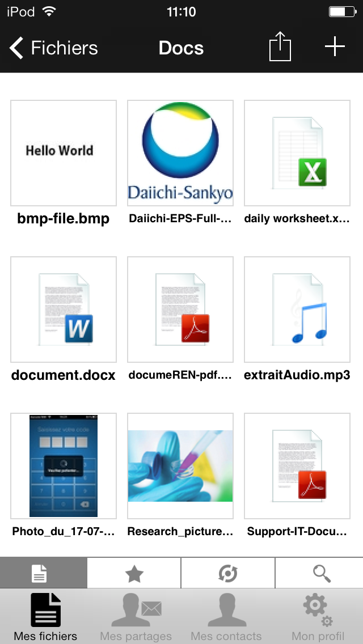Open the Research_picture lab image thumbnail
Image resolution: width=363 pixels, height=644 pixels.
tap(180, 466)
